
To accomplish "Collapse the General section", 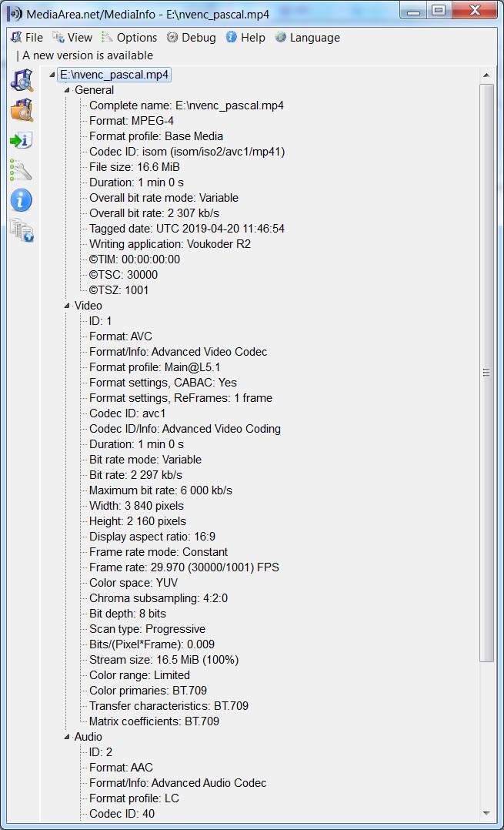I will 67,91.
